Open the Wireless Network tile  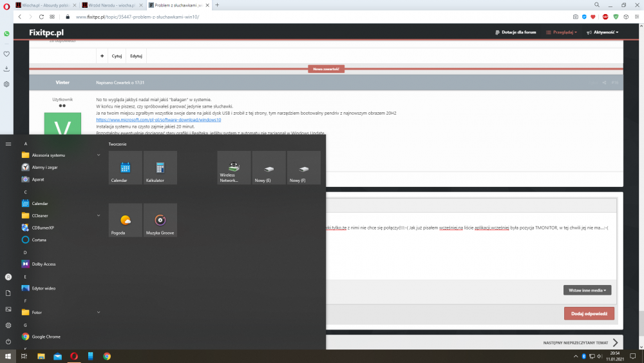click(x=234, y=168)
